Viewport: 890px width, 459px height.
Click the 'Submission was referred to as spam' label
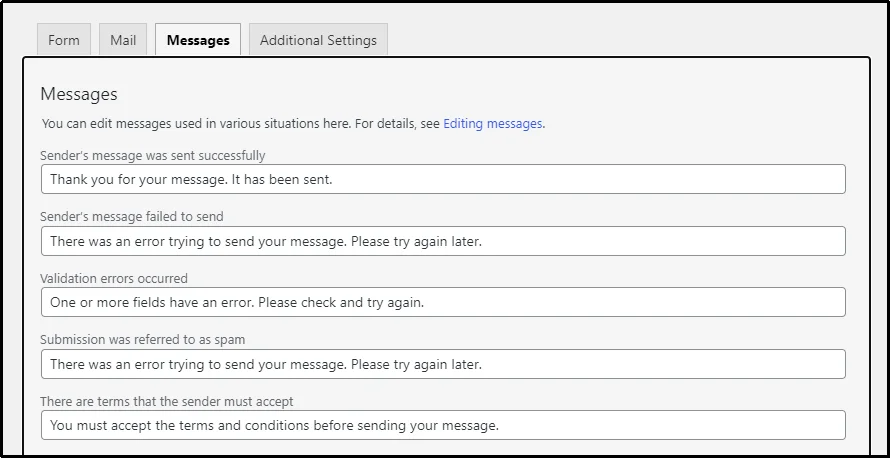click(x=142, y=339)
